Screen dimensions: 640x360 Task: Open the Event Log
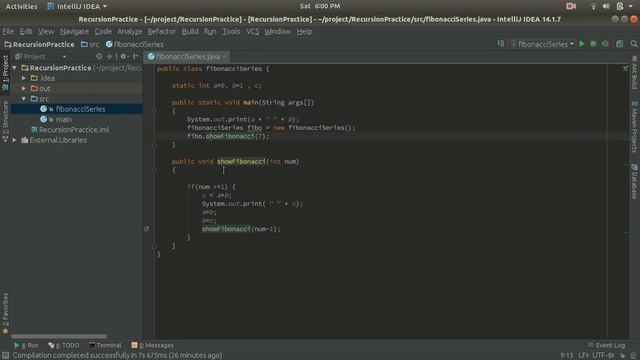[x=607, y=345]
